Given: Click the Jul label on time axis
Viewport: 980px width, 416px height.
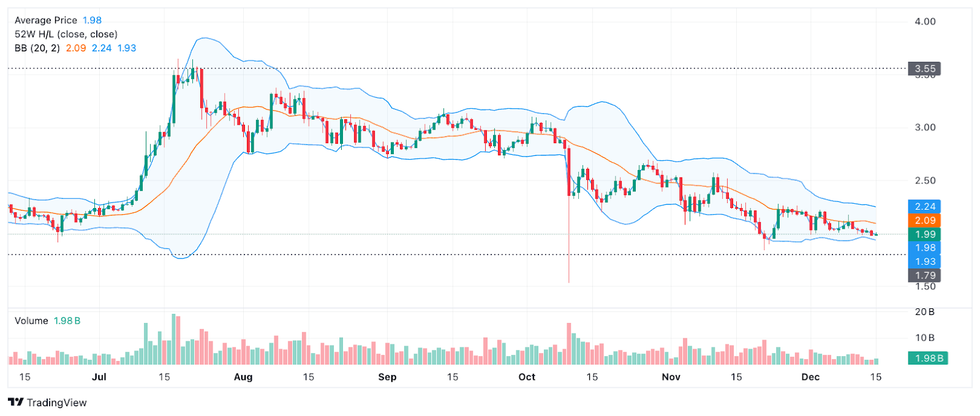Looking at the screenshot, I should point(99,377).
